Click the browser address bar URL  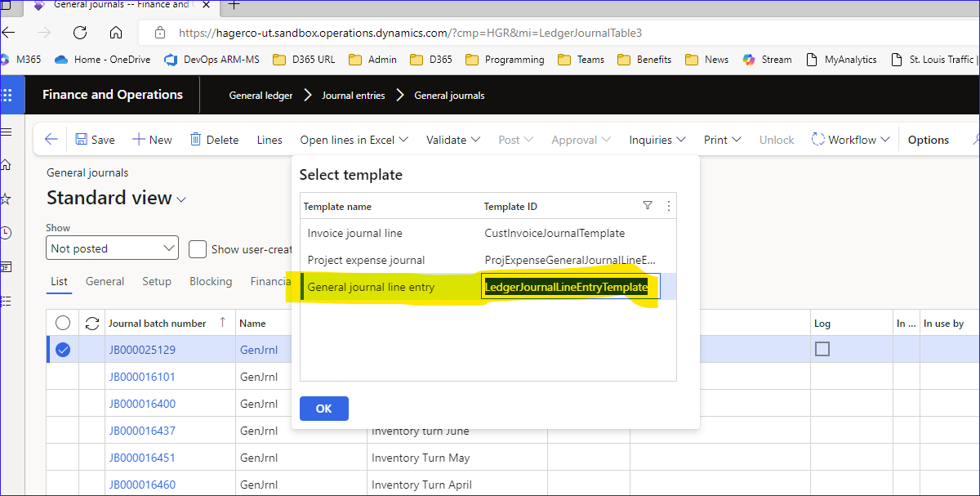point(410,33)
